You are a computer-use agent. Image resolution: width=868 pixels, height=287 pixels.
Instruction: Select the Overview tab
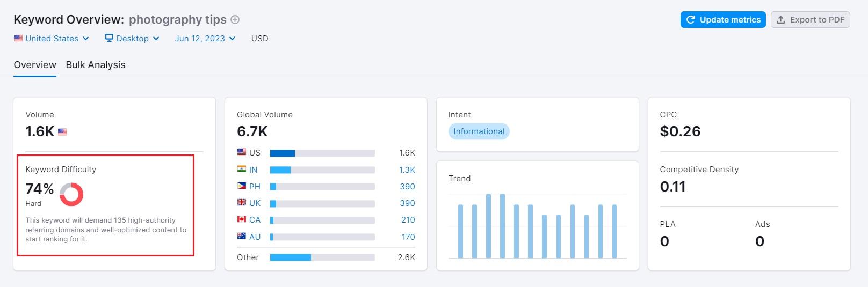(35, 65)
